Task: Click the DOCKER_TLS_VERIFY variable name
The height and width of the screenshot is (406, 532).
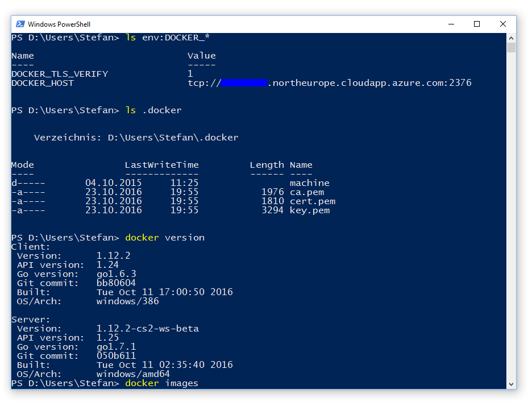Action: coord(60,74)
